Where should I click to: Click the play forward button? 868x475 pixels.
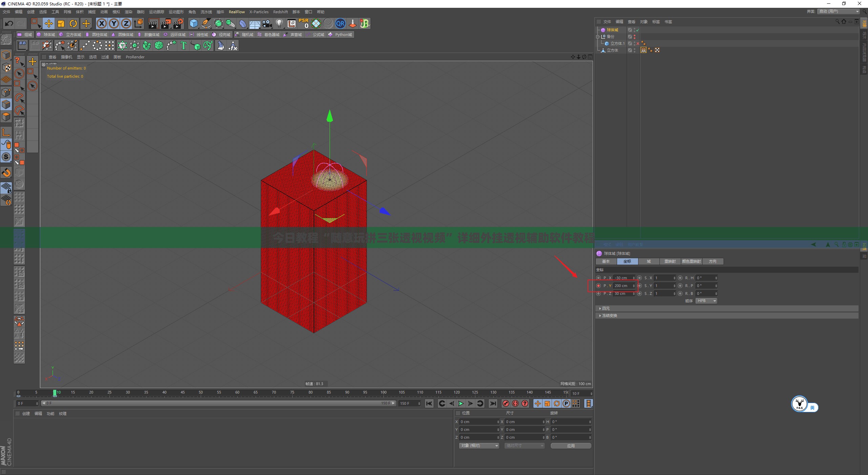point(461,403)
